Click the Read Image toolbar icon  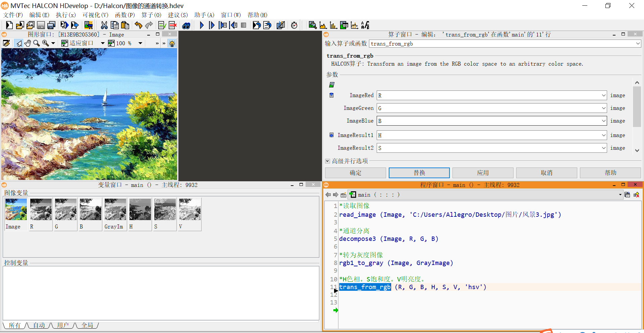pos(89,25)
